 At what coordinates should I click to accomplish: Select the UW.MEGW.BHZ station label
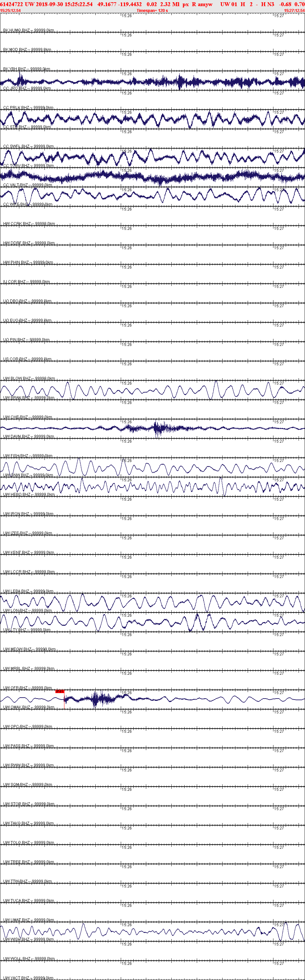30,649
